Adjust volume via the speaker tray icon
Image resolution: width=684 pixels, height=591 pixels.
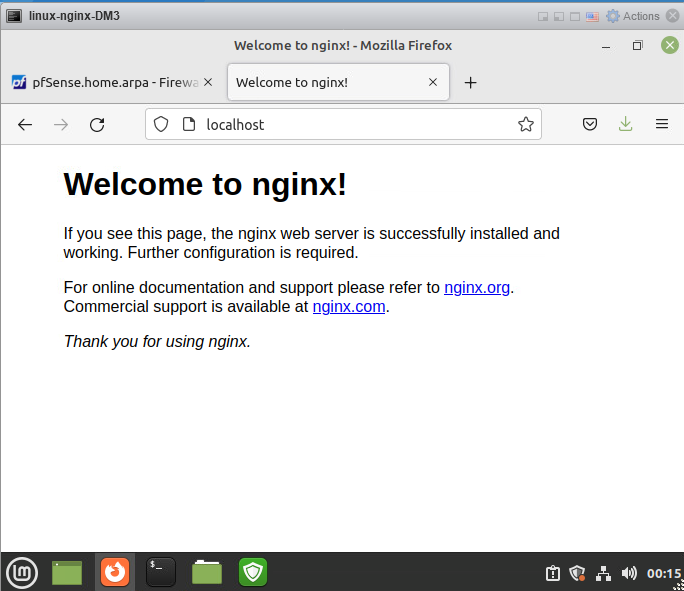tap(629, 573)
